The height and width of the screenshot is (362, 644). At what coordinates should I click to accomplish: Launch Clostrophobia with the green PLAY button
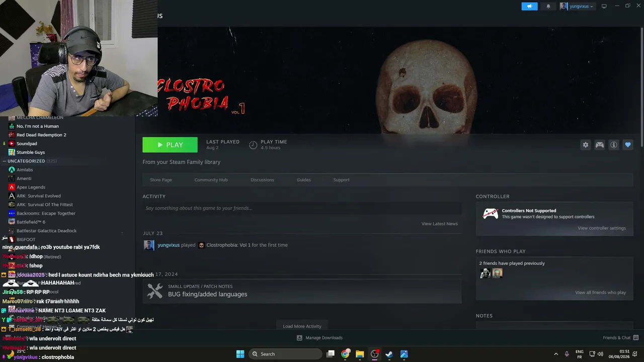[x=170, y=145]
